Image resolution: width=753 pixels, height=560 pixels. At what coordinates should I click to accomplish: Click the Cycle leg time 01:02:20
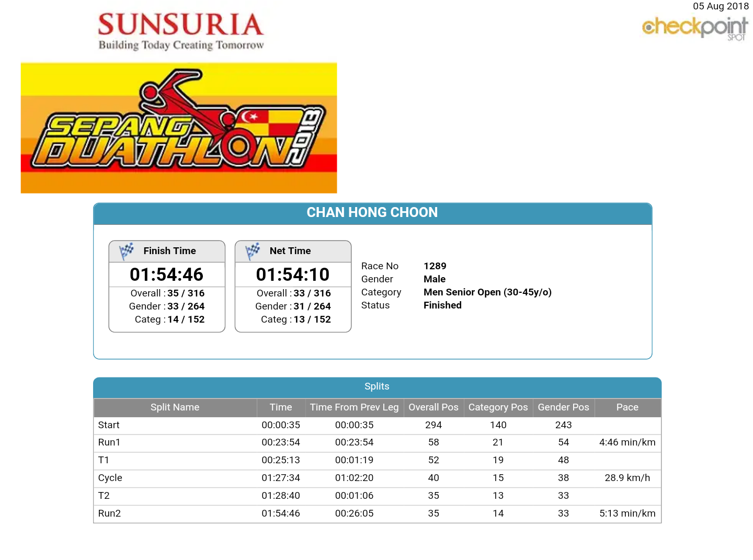click(355, 478)
